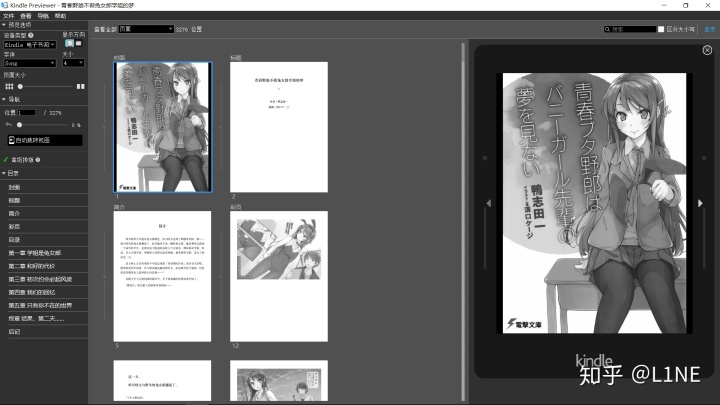Select the color illustration thumbnail numbered 12
Image resolution: width=720 pixels, height=405 pixels.
[279, 276]
